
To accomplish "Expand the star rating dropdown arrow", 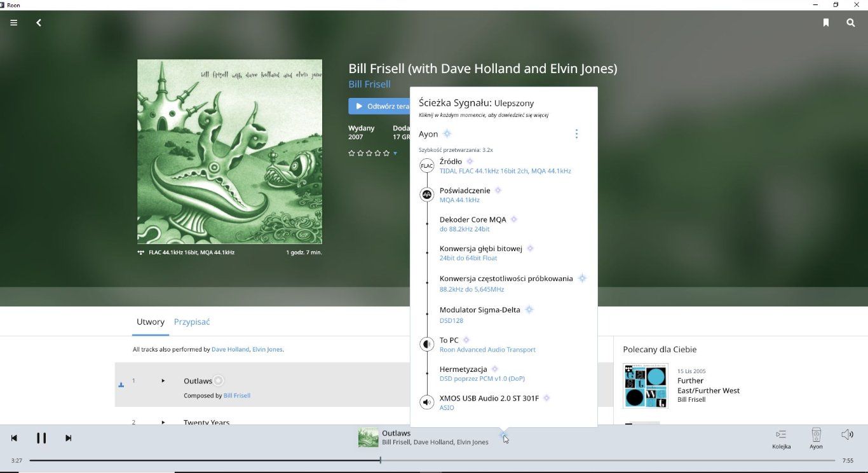I will tap(395, 153).
